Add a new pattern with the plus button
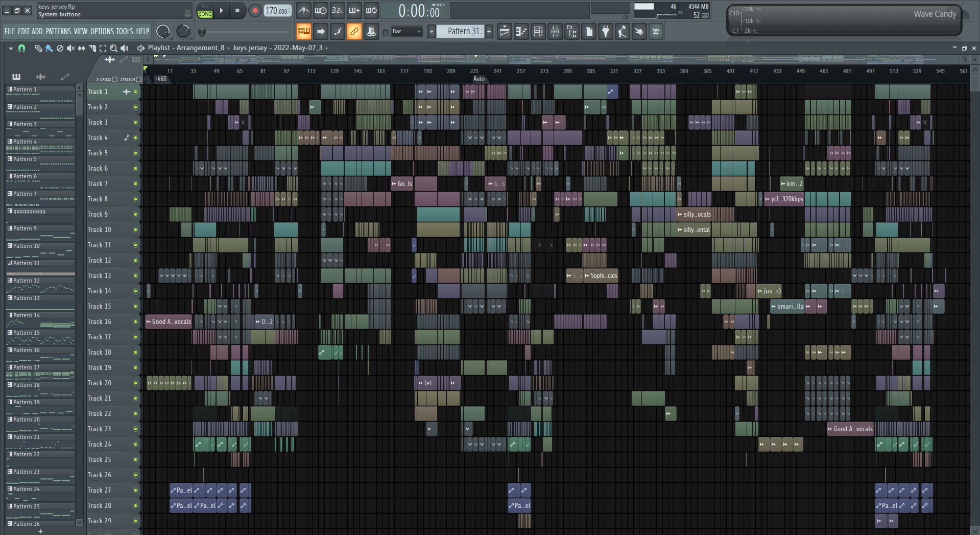This screenshot has height=535, width=980. (x=489, y=32)
